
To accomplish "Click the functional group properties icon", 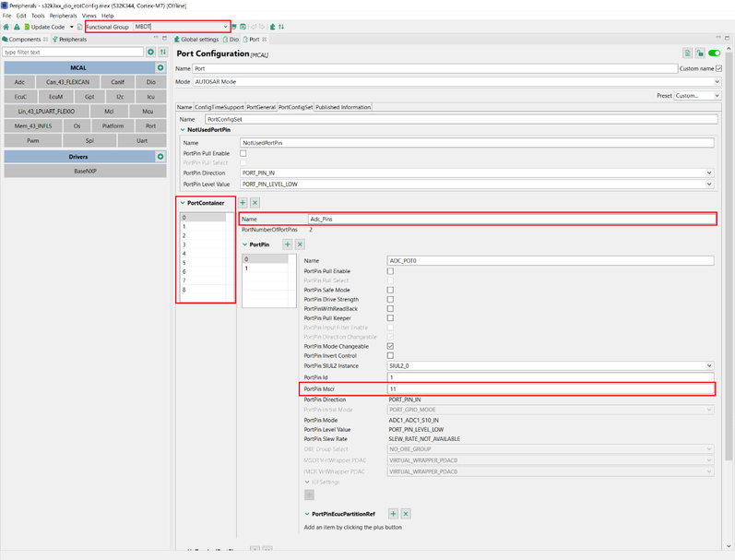I will coord(243,27).
